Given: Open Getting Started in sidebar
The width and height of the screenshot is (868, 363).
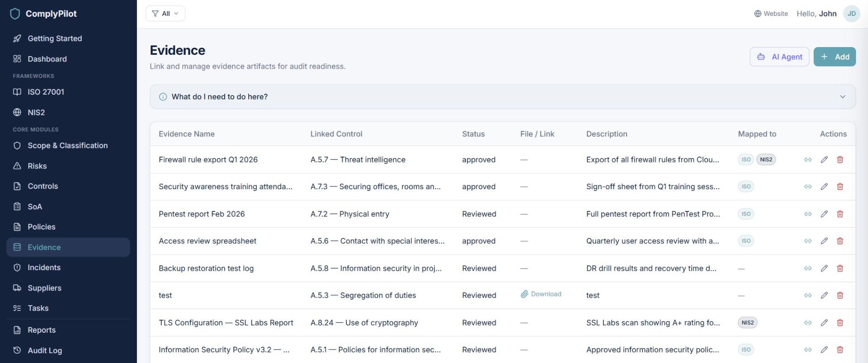Looking at the screenshot, I should click(68, 38).
